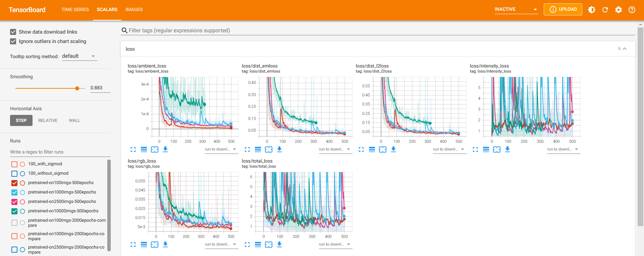Select WALL horizontal axis
644x256 pixels.
click(74, 121)
